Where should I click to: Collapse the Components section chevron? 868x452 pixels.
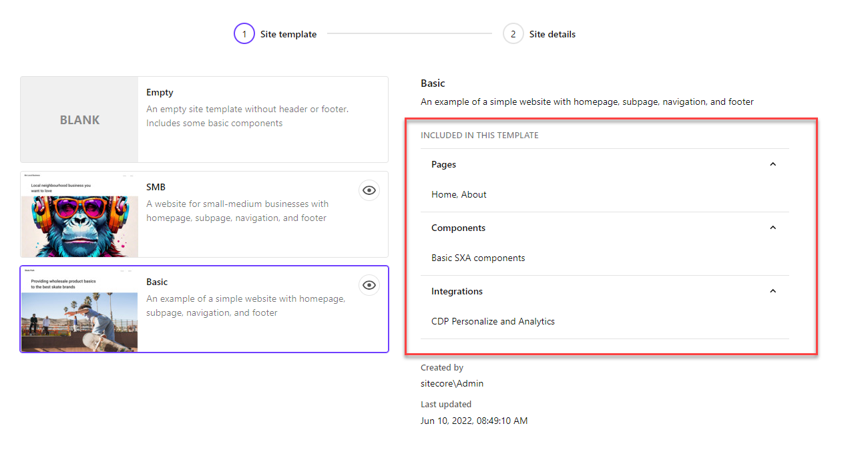(773, 228)
